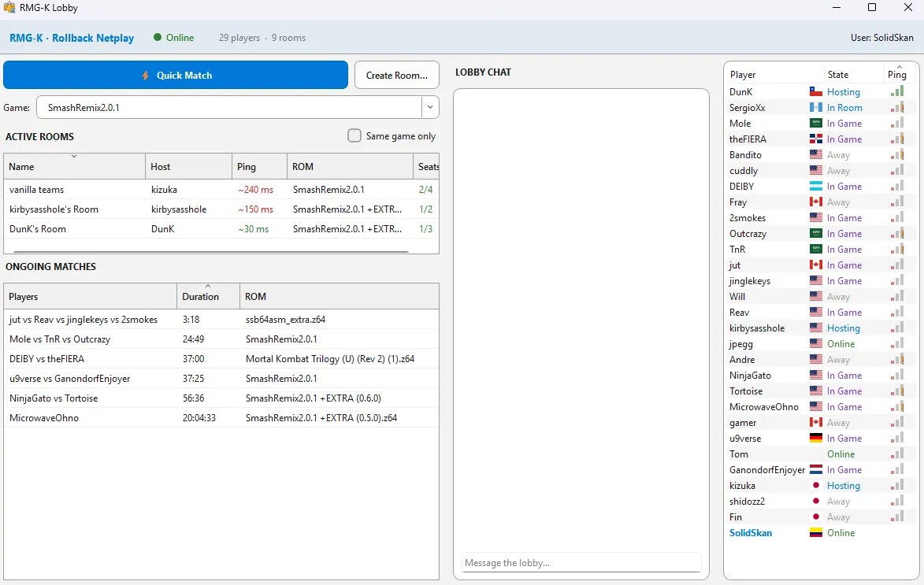This screenshot has width=924, height=585.
Task: Select player kirbysasshole in the player list
Action: [822, 328]
